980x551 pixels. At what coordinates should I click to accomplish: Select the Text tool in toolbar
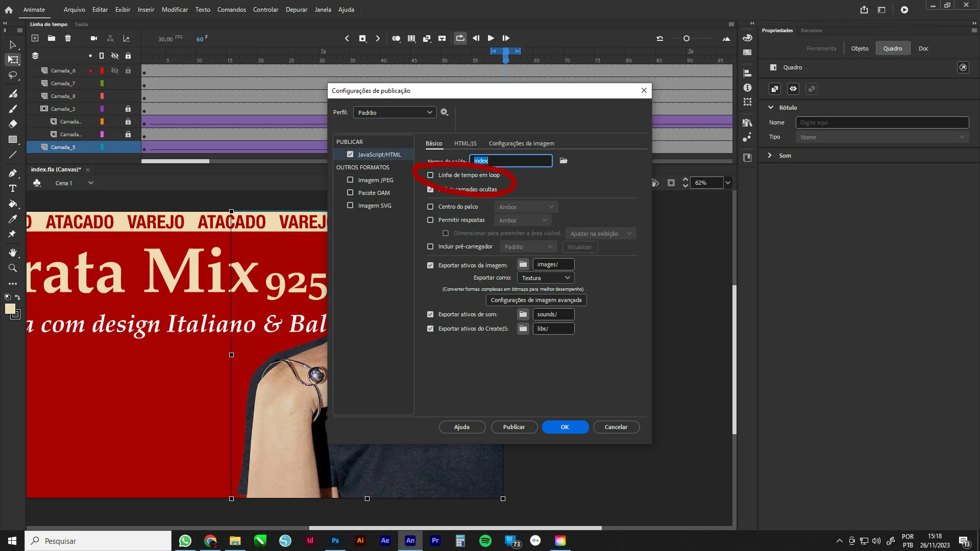coord(13,188)
